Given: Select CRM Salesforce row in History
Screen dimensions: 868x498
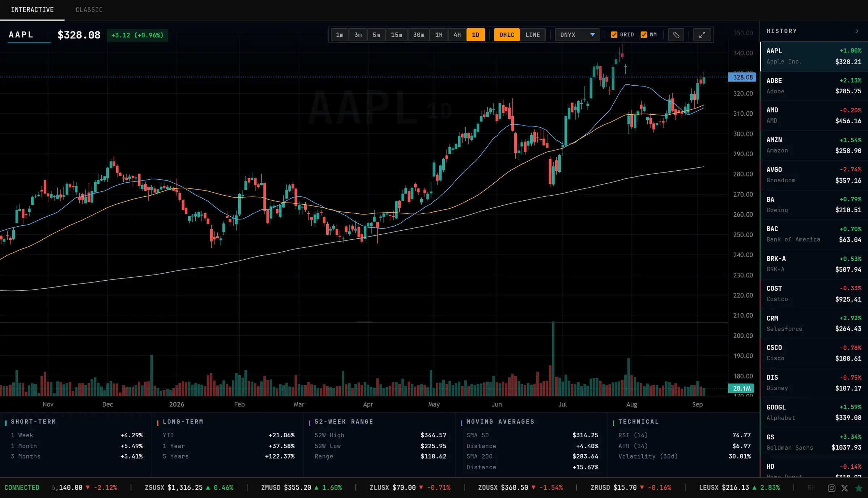Looking at the screenshot, I should pos(814,323).
